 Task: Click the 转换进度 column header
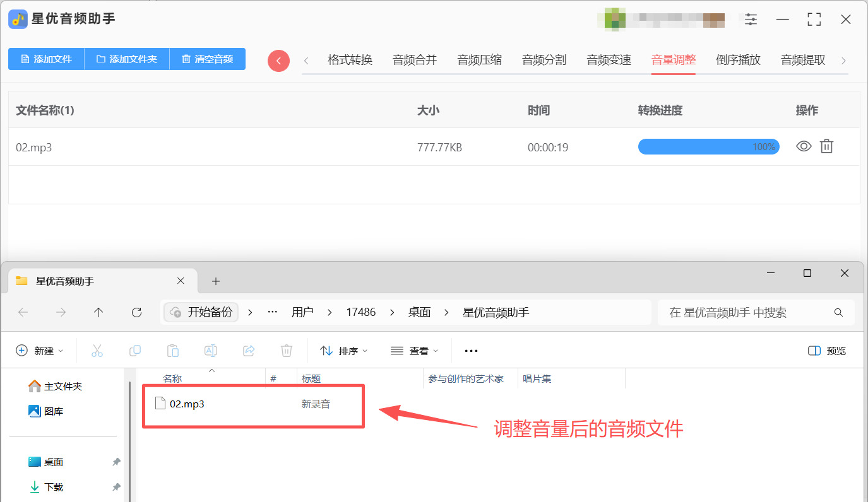pos(660,110)
